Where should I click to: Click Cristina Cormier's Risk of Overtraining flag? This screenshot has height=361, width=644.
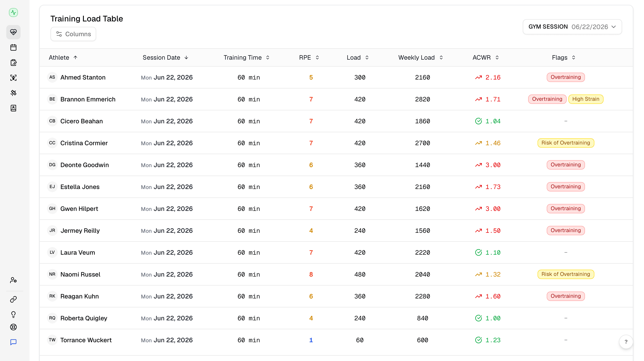click(566, 143)
